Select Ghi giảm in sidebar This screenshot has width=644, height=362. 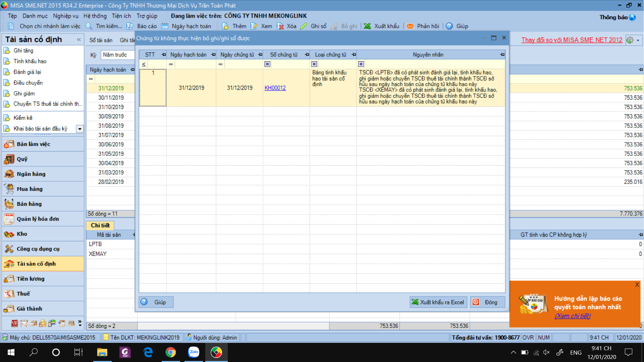pos(24,94)
